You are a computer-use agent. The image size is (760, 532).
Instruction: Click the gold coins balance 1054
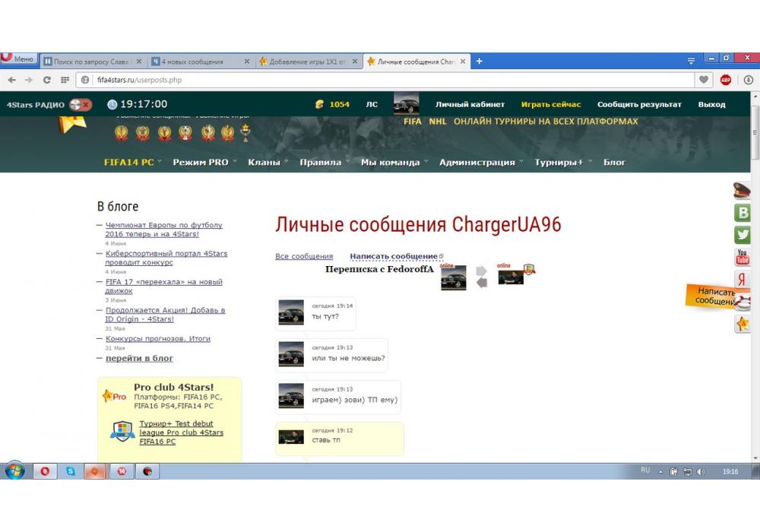(x=333, y=105)
